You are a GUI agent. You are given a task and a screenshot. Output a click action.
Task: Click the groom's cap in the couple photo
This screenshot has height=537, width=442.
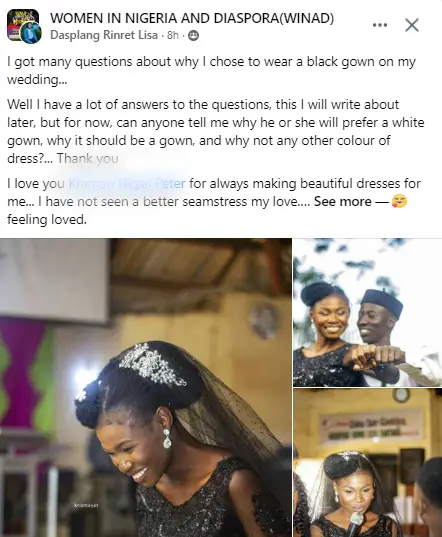pos(383,302)
